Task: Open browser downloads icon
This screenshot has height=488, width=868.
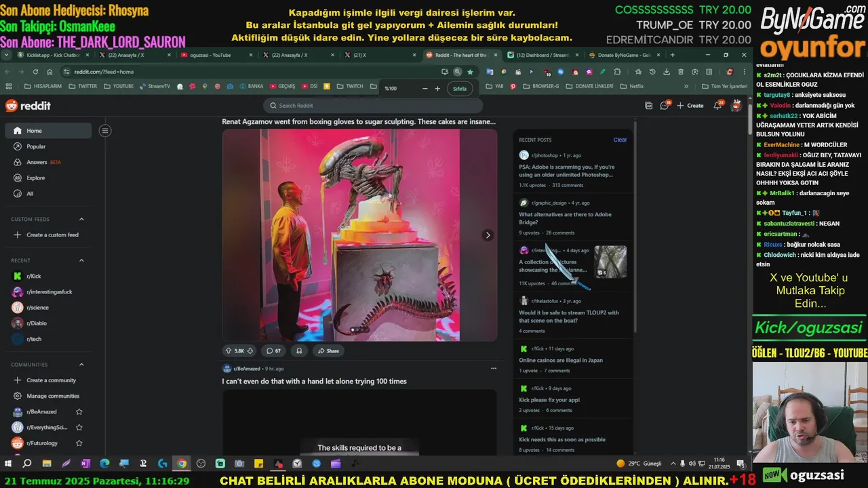Action: coord(667,71)
